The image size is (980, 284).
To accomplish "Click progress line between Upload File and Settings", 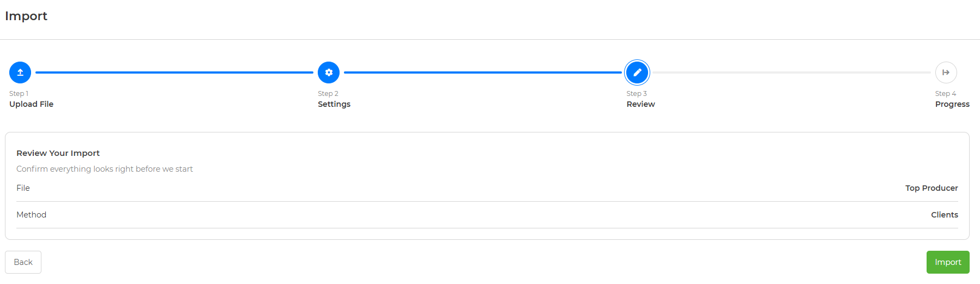I will coord(174,72).
